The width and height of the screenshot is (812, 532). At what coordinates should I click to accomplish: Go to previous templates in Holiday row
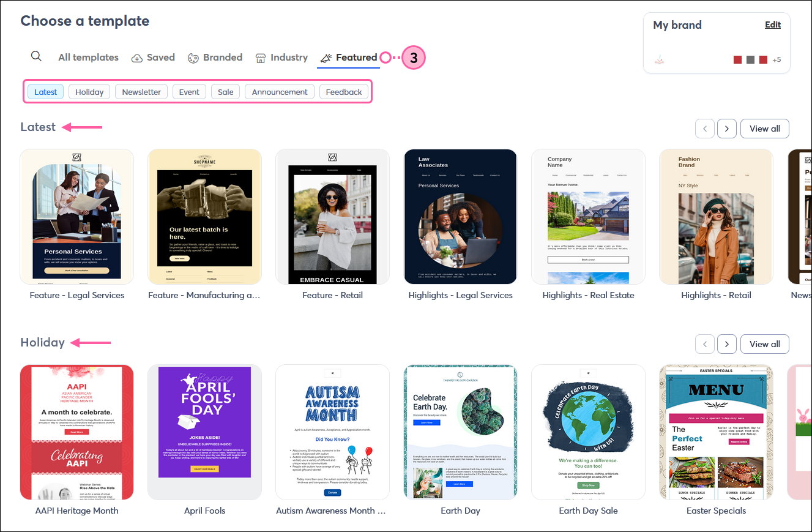(x=705, y=344)
